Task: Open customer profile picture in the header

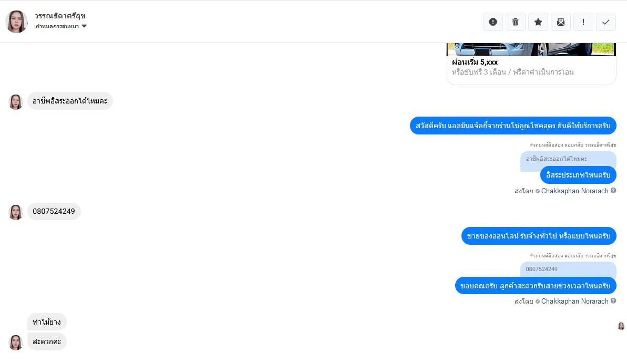Action: 16,22
